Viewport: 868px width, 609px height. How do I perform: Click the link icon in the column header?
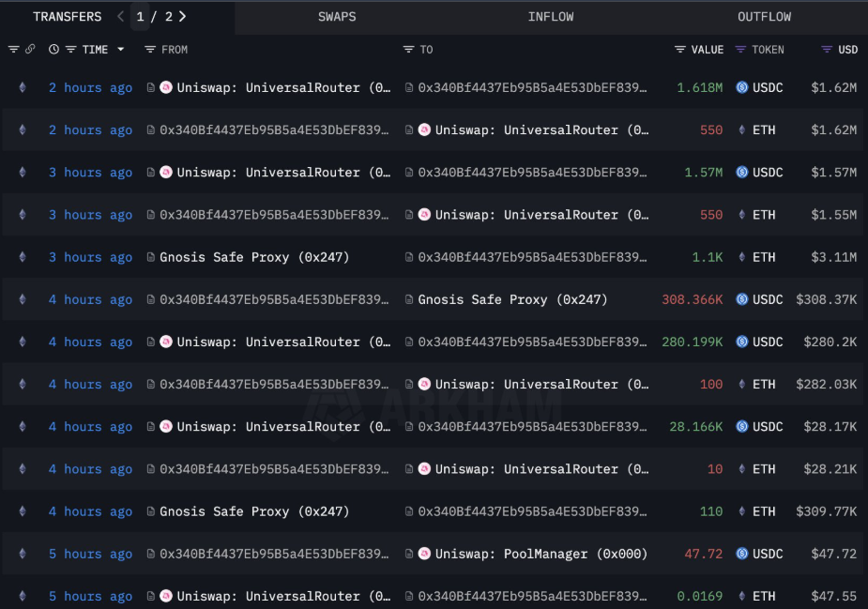(31, 49)
